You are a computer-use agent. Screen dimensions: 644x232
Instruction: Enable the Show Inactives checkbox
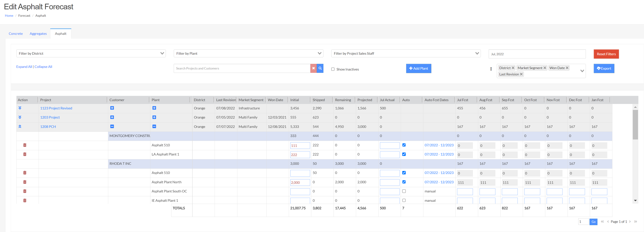click(333, 69)
